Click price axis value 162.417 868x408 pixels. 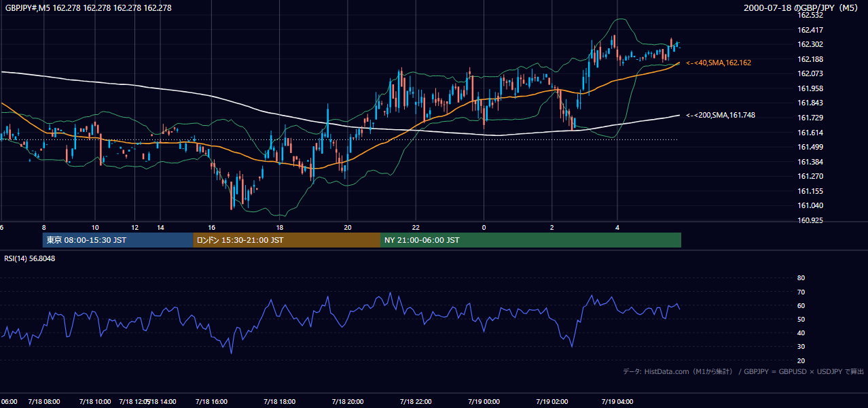[810, 30]
